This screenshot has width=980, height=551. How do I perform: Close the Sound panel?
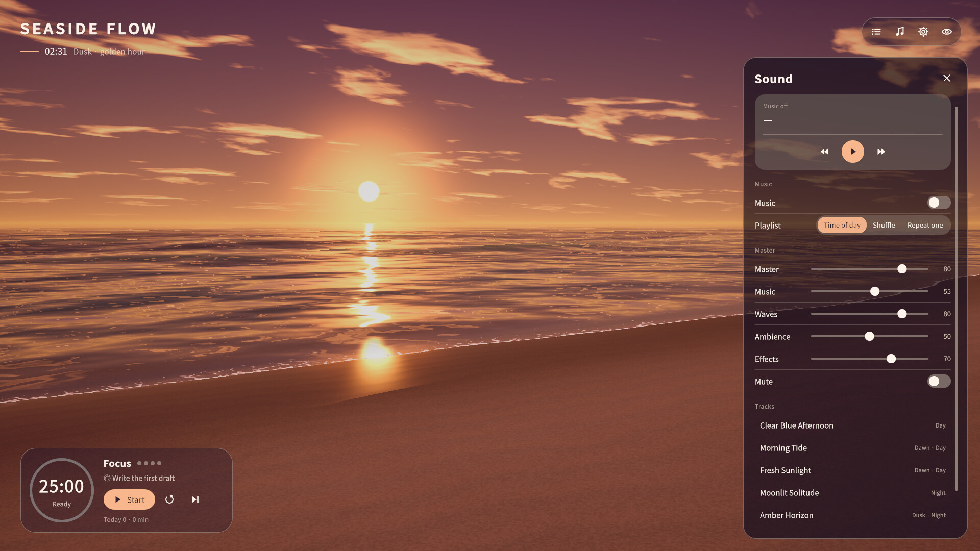coord(947,78)
